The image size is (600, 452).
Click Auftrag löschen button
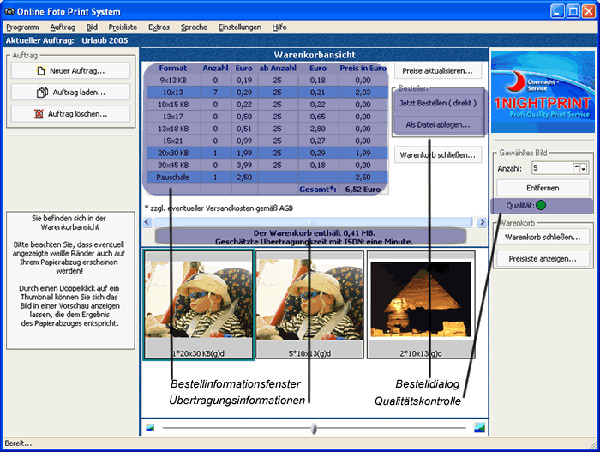pyautogui.click(x=70, y=114)
